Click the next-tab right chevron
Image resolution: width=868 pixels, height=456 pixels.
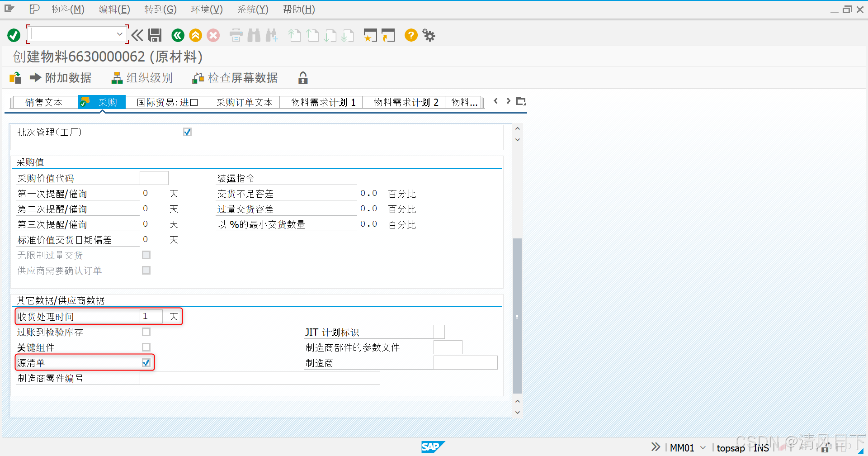pyautogui.click(x=508, y=101)
